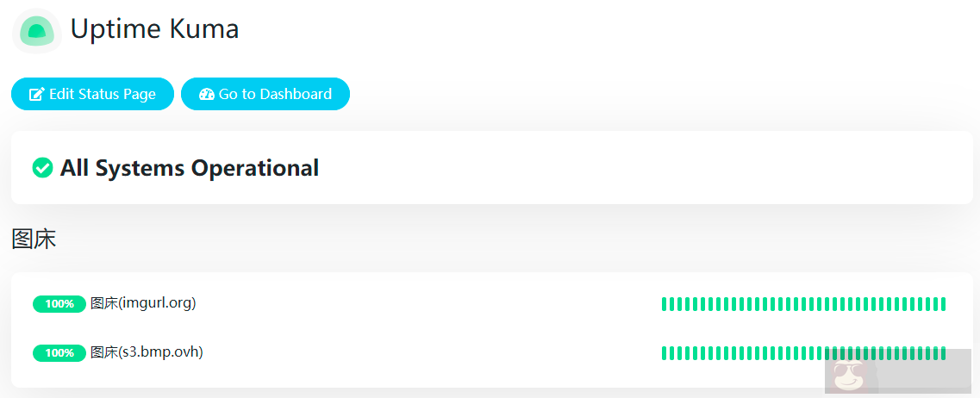
Task: Click the middle of imgurl.org's heartbeat bar
Action: coord(804,304)
